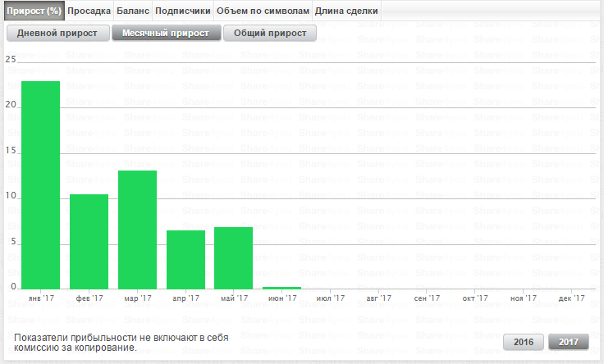
Task: Click the 25 value on y-axis
Action: (11, 59)
